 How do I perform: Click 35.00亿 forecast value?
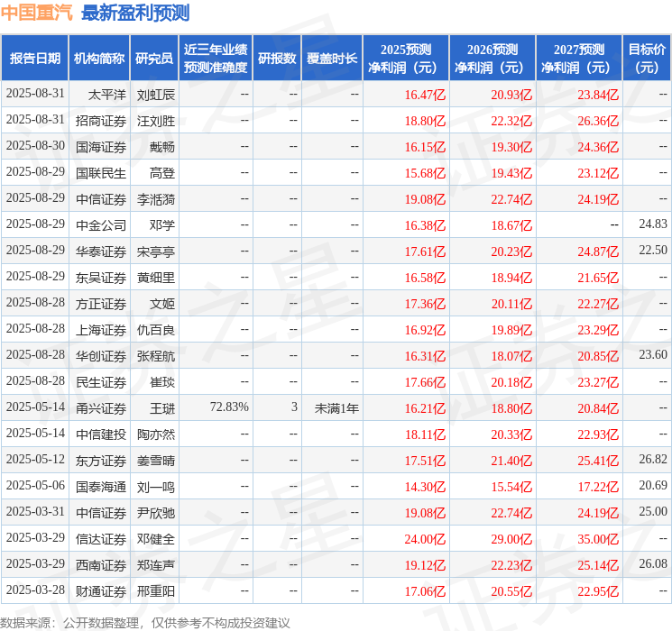pos(598,539)
